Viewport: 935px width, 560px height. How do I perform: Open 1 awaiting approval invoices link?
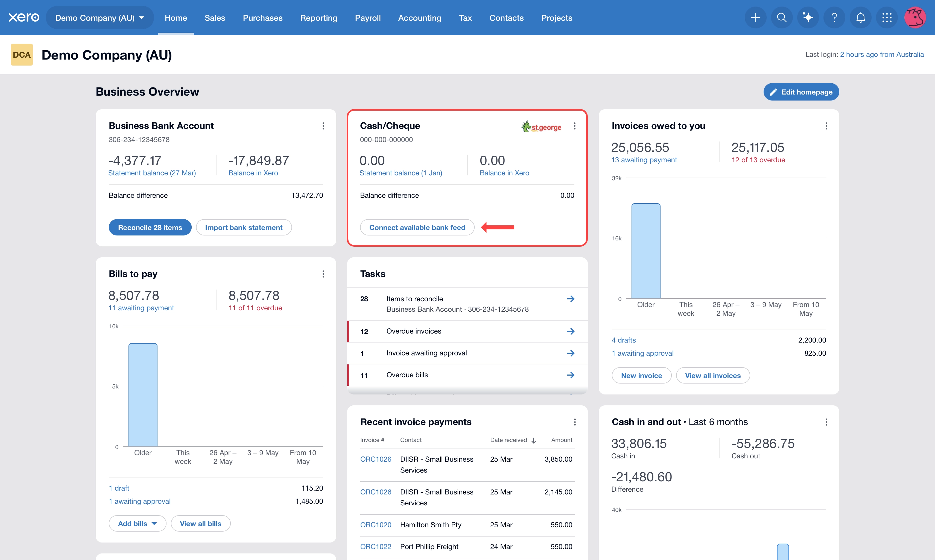point(642,353)
